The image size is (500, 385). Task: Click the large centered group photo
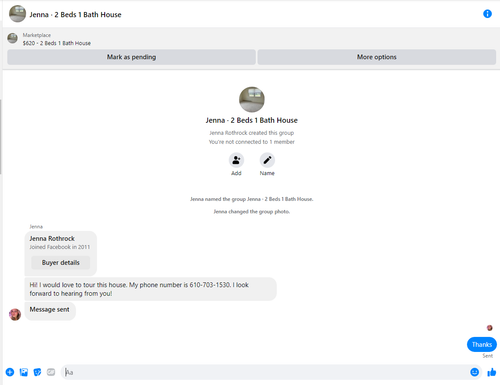click(x=252, y=99)
